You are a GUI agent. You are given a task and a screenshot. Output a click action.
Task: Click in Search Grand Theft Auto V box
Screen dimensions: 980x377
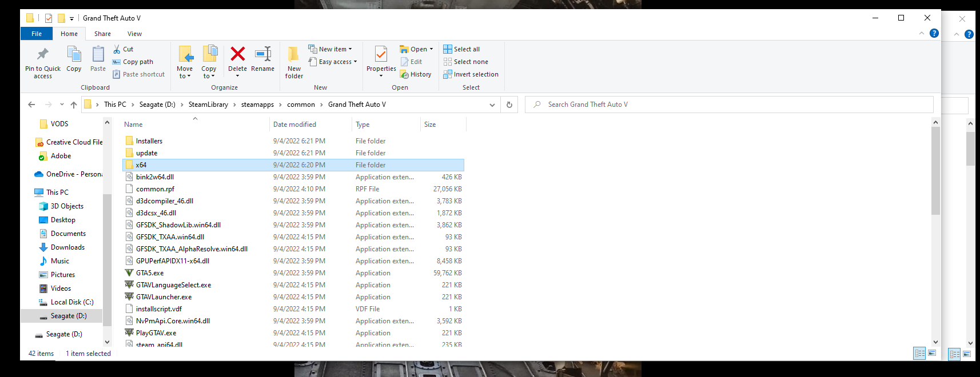click(729, 105)
